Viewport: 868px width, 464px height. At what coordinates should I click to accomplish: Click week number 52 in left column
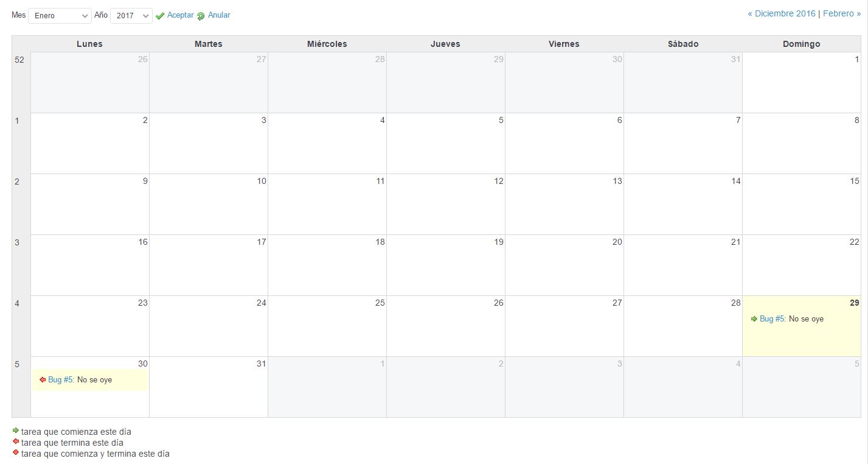coord(19,60)
